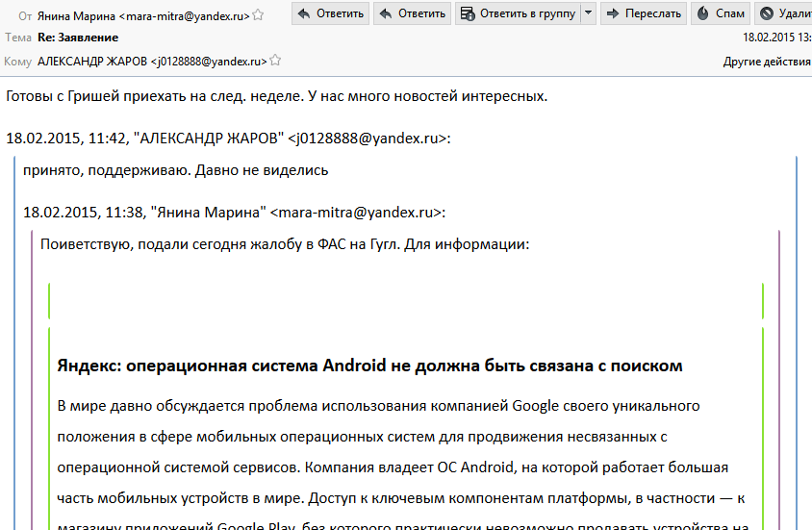812x530 pixels.
Task: Click the line 'Поиветствую, подали сегодня жалобу в ФАС'
Action: click(285, 244)
